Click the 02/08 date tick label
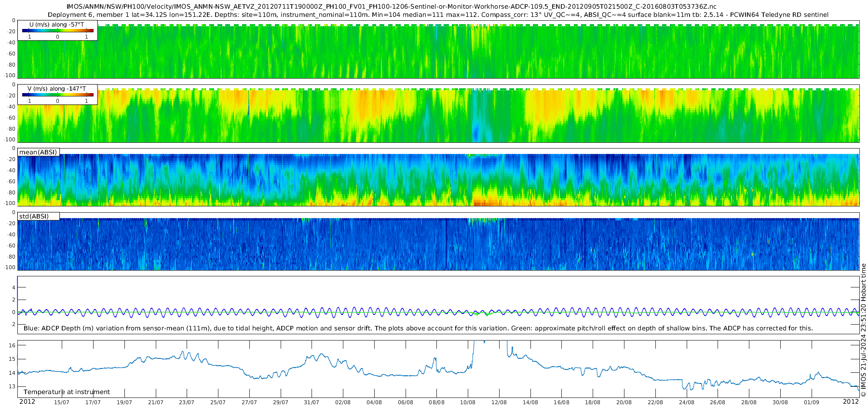 tap(343, 402)
